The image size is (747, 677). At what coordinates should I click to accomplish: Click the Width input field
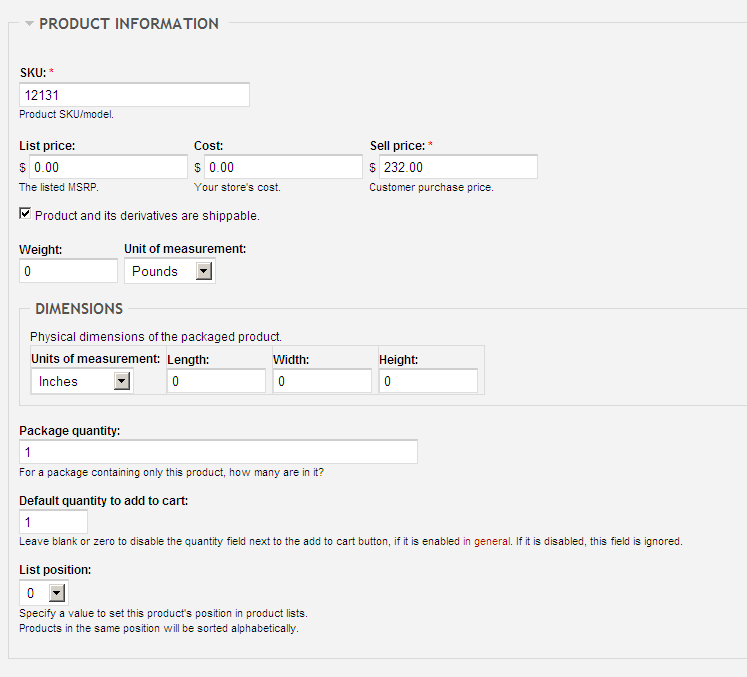point(322,381)
